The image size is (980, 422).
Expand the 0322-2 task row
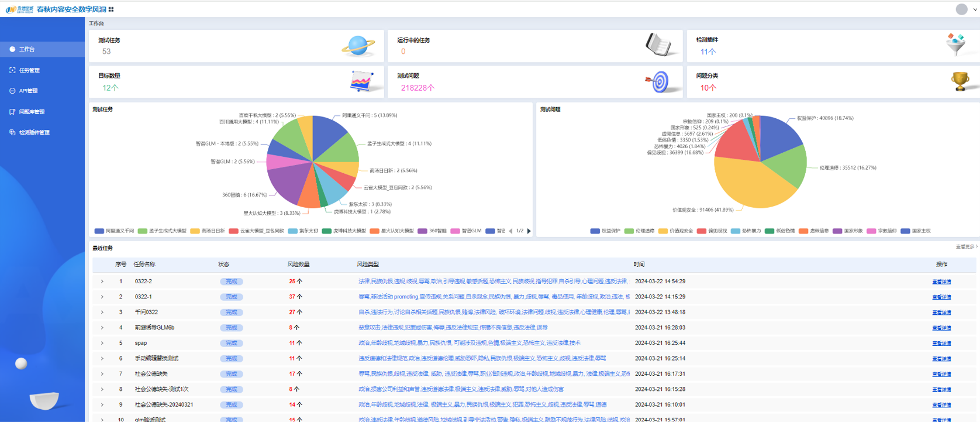102,282
